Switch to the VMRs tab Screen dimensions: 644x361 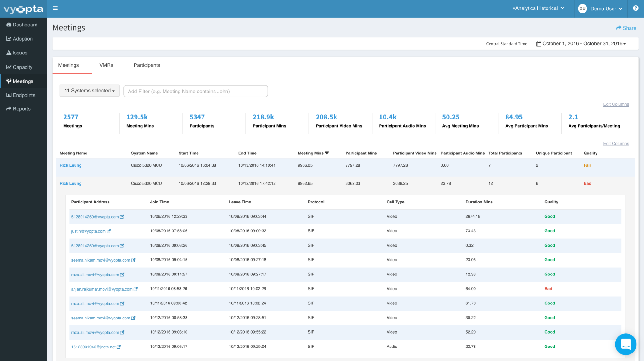[x=106, y=65]
